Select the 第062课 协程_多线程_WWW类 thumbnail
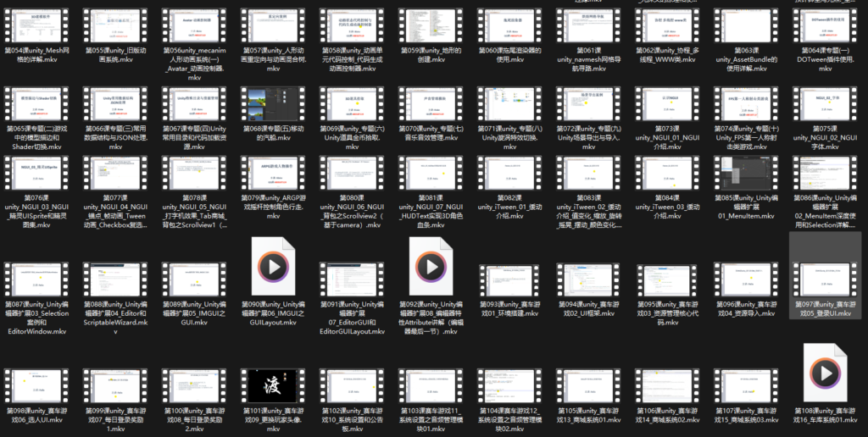868x437 pixels. [x=667, y=25]
